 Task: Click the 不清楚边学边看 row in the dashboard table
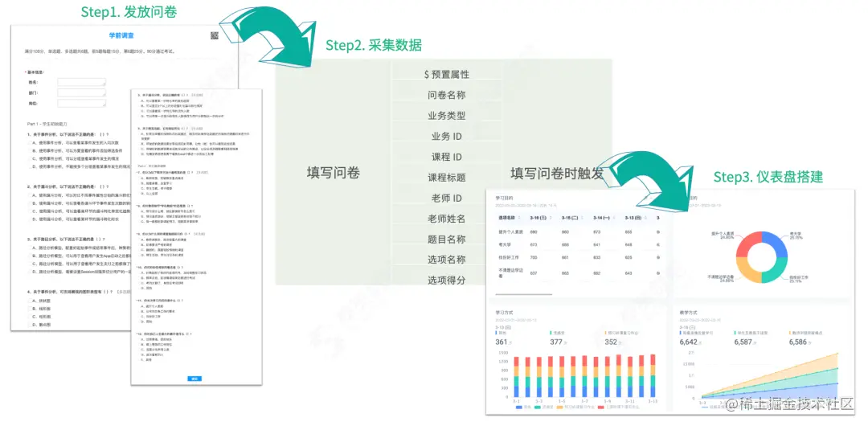point(579,272)
